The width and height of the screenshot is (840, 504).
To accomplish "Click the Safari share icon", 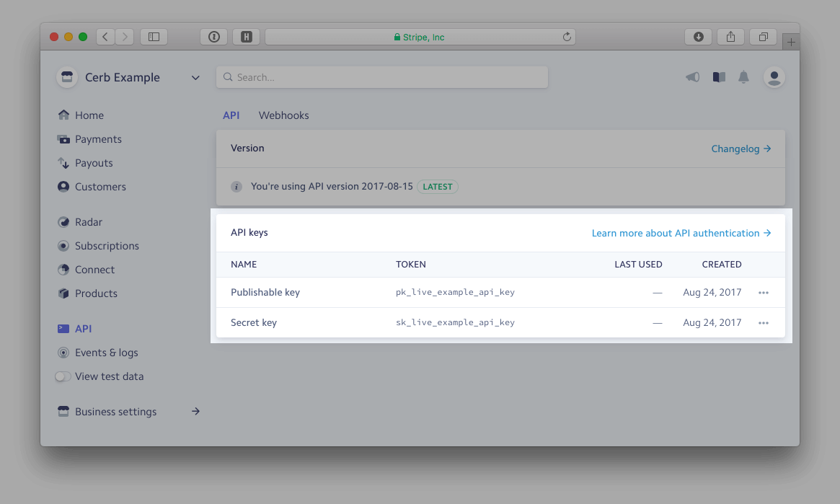I will point(730,37).
